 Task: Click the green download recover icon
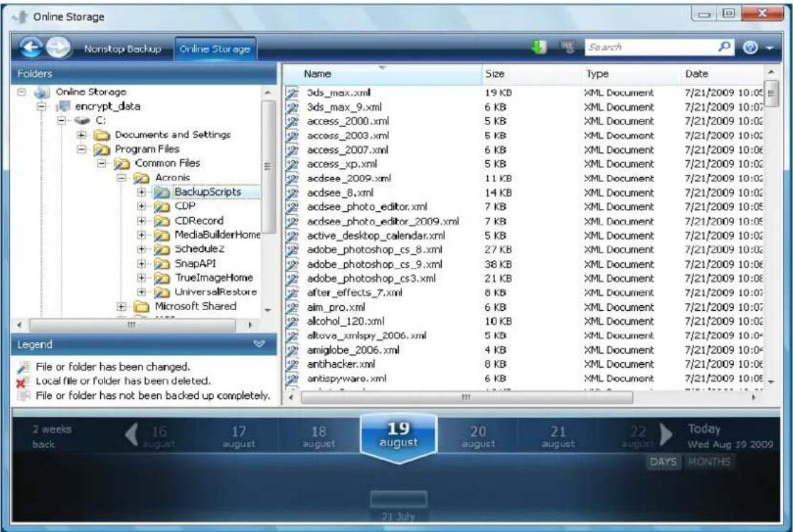pyautogui.click(x=539, y=48)
